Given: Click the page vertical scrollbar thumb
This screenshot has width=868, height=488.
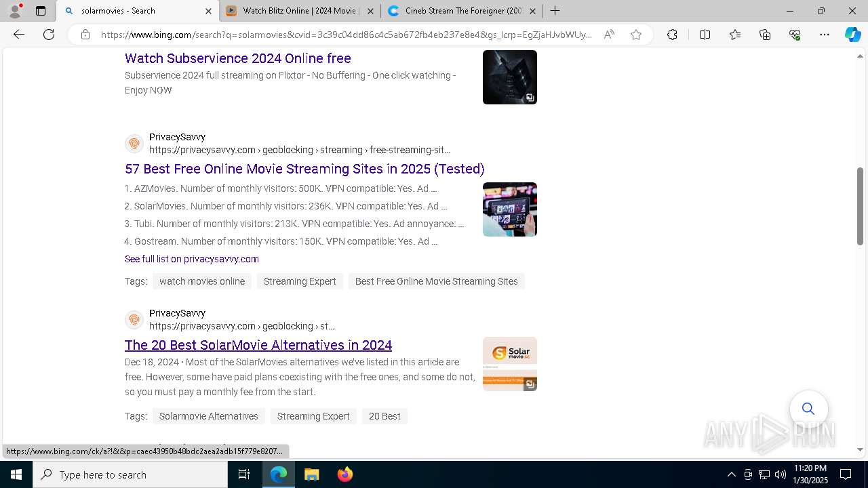Looking at the screenshot, I should 860,206.
